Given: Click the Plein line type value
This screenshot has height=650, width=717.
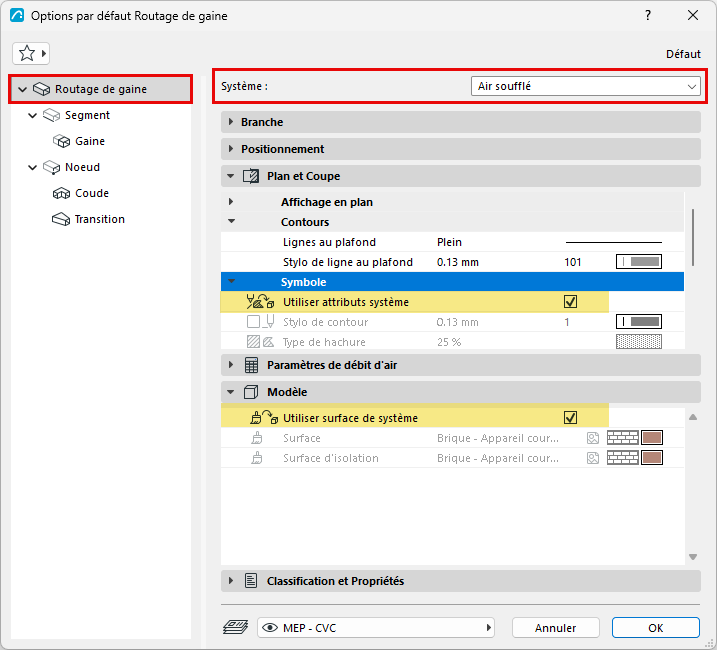Looking at the screenshot, I should (x=449, y=242).
